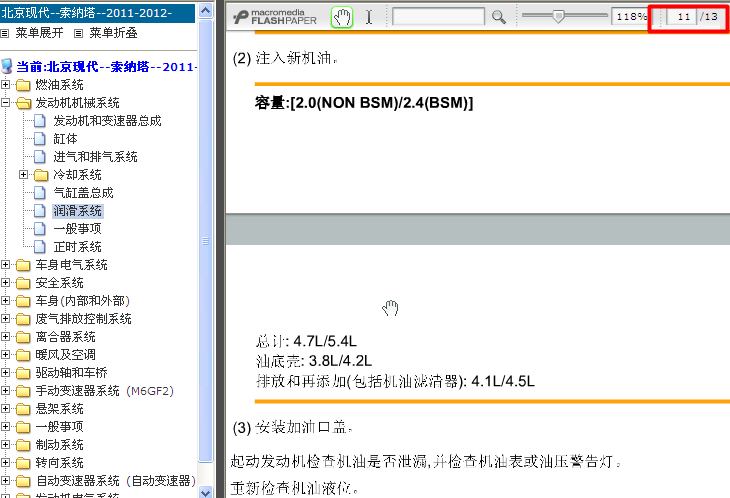This screenshot has width=730, height=498.
Task: Click the search text field
Action: (438, 17)
